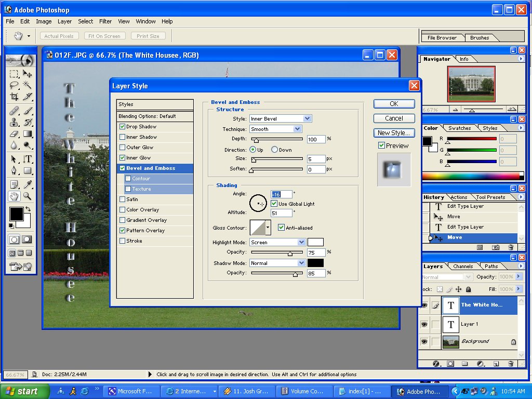
Task: Pick the Dodge tool
Action: [27, 145]
